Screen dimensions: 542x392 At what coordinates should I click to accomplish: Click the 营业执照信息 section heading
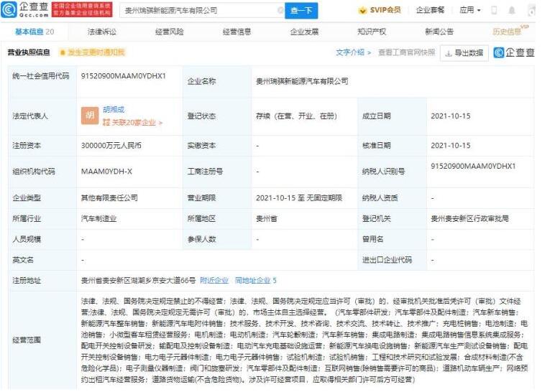coord(29,52)
